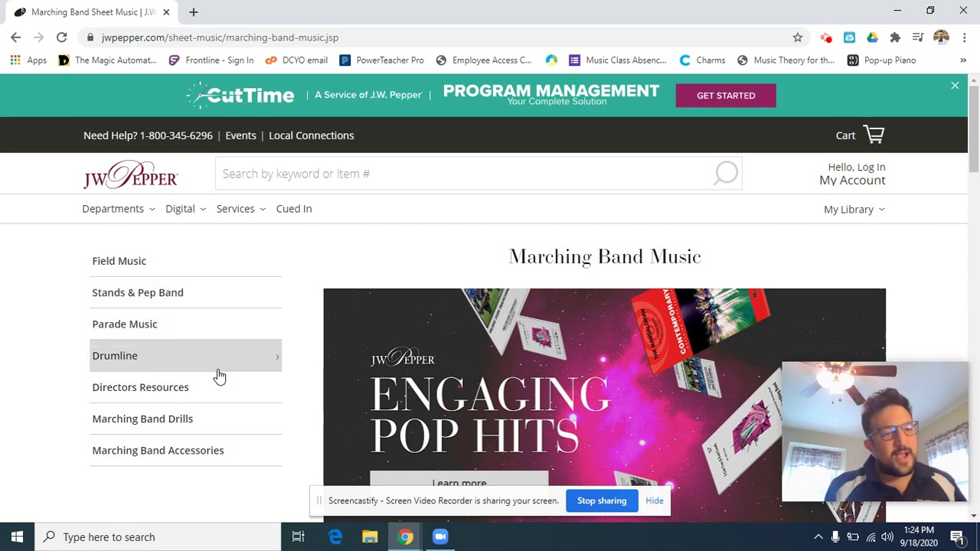Open the Apps bookmarks shortcut
980x551 pixels.
click(28, 60)
